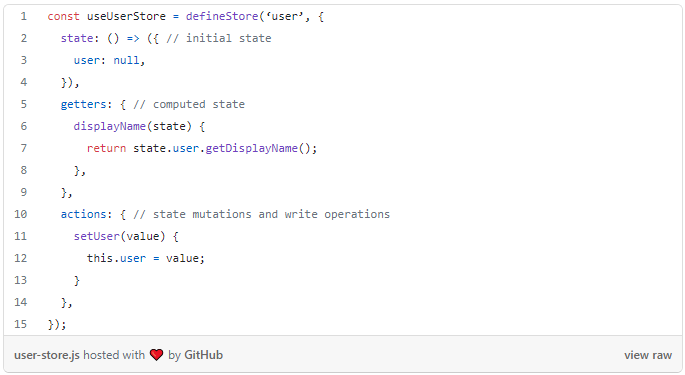Viewport: 685px width, 375px height.
Task: Click the getDisplayName method call
Action: point(252,148)
